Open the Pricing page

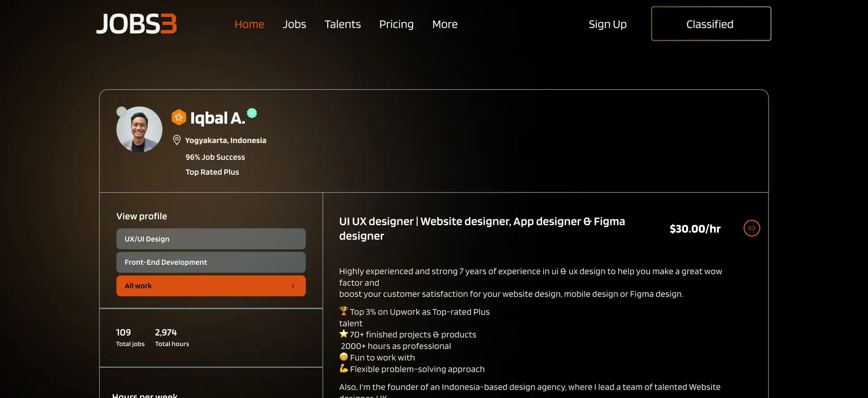[396, 24]
